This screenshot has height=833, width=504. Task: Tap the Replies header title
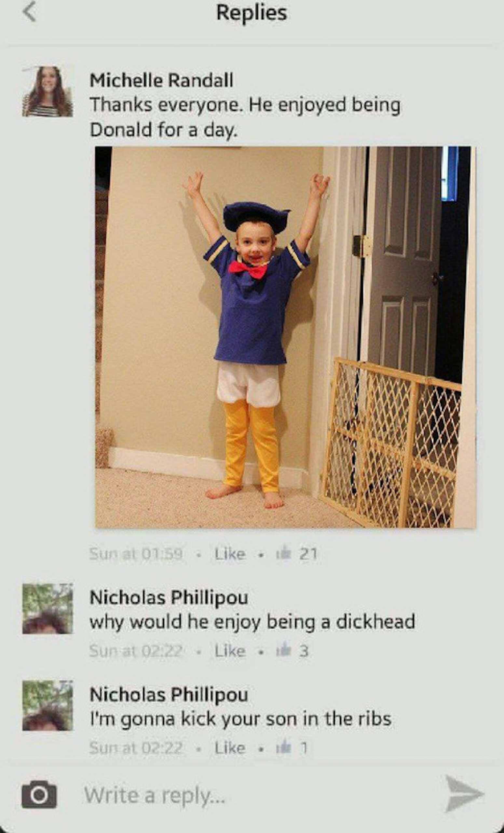(252, 13)
